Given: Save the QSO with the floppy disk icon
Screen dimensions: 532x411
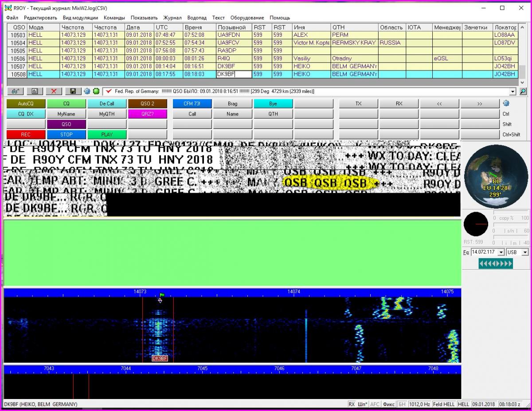Looking at the screenshot, I should click(x=73, y=91).
